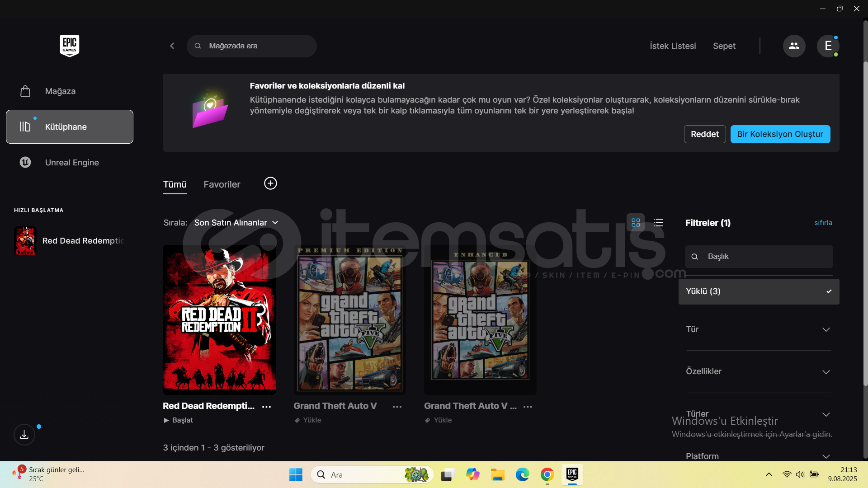Click the Wi-Fi tray icon

(x=787, y=474)
